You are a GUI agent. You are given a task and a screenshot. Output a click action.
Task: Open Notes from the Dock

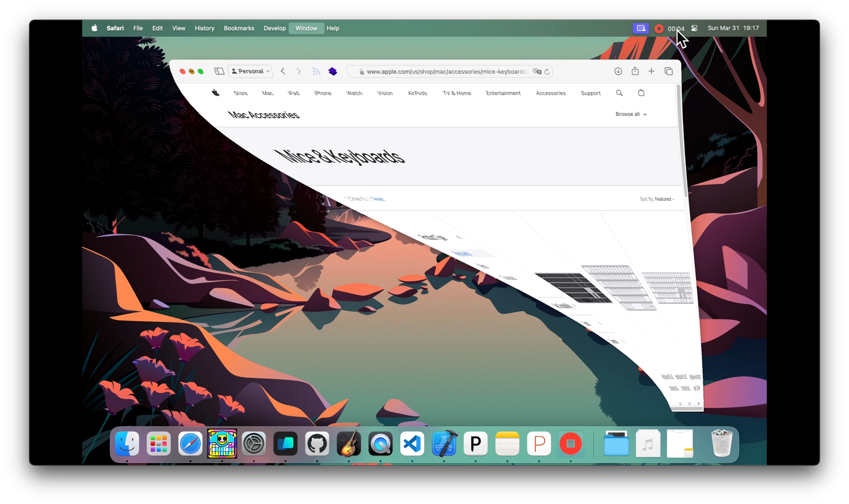(x=507, y=443)
